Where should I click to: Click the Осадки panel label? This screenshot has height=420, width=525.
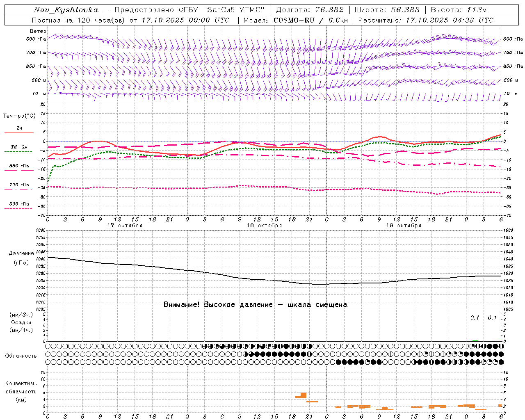21,322
